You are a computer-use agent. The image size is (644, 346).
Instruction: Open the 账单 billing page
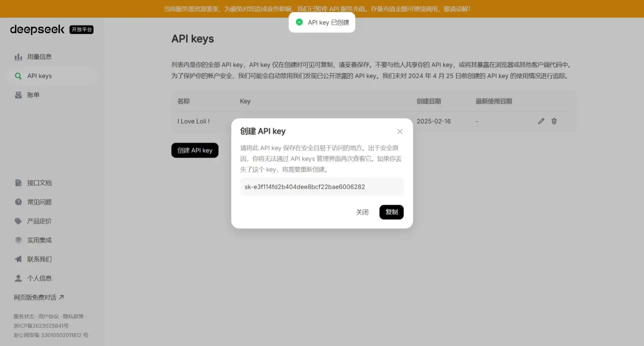coord(33,95)
